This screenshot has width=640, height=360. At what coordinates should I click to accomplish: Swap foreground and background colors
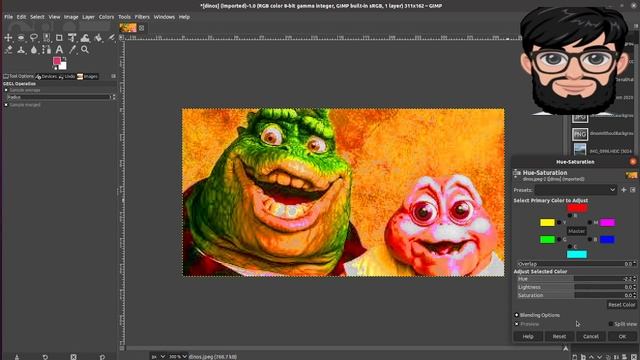point(64,60)
